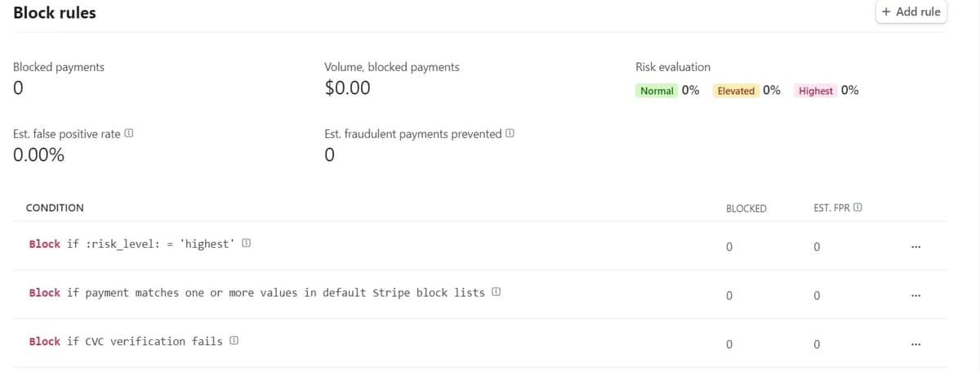The height and width of the screenshot is (372, 980).
Task: Show info for CVC verification fails rule
Action: click(234, 341)
